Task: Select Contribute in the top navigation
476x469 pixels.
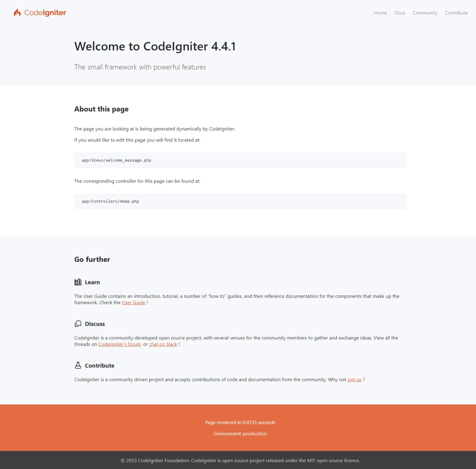Action: click(x=456, y=13)
